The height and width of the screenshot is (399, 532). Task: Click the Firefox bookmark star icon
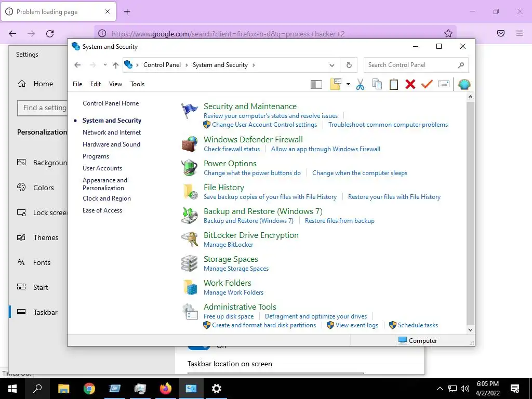pos(448,33)
